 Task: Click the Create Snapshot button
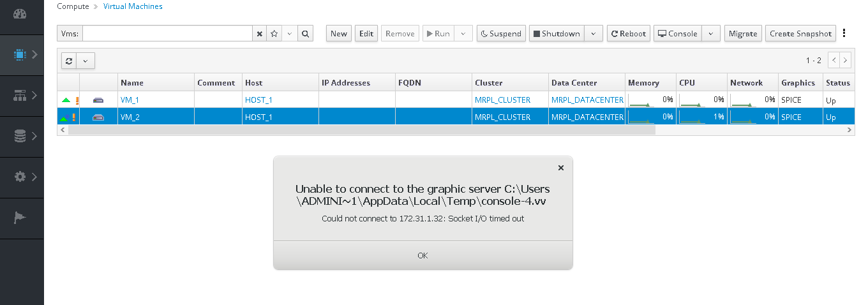tap(800, 34)
